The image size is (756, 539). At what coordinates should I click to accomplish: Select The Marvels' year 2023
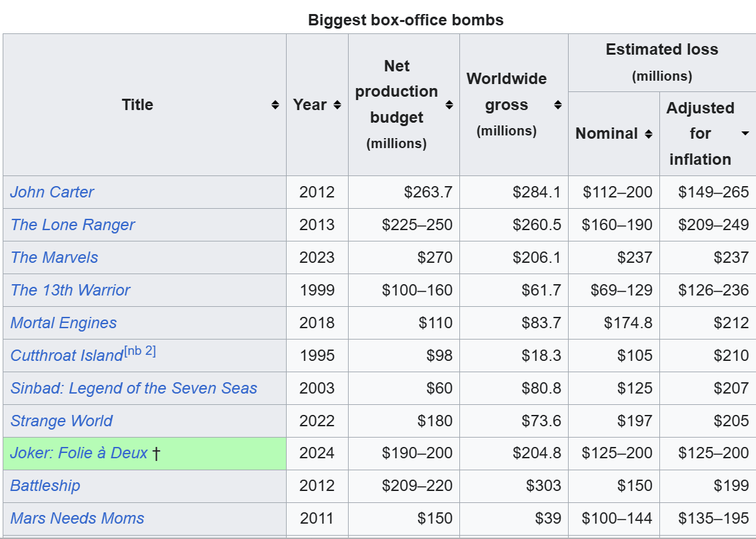coord(317,257)
